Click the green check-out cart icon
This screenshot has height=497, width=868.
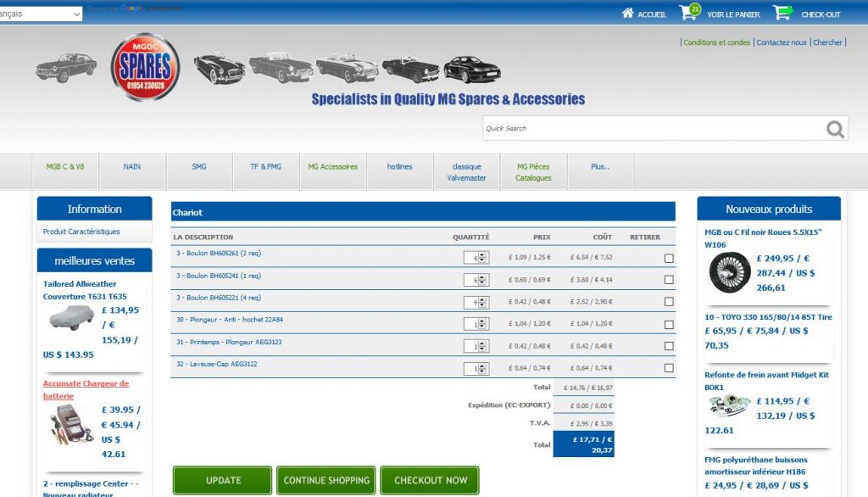click(x=782, y=12)
